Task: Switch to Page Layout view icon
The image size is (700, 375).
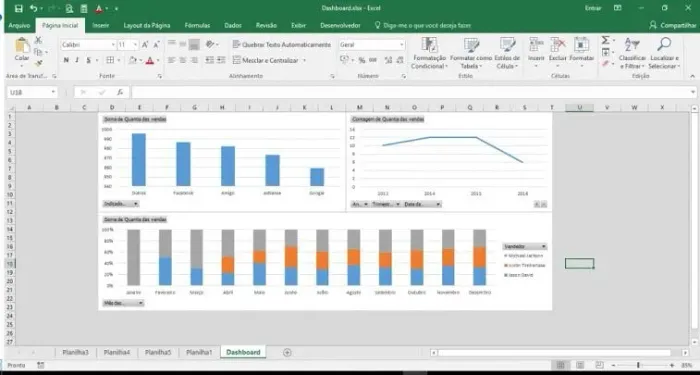Action: (x=580, y=365)
